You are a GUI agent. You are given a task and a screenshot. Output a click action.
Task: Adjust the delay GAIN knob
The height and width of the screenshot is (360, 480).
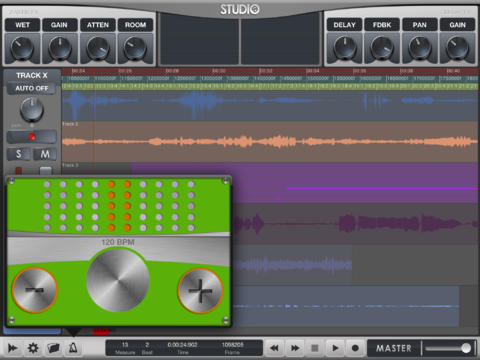457,49
